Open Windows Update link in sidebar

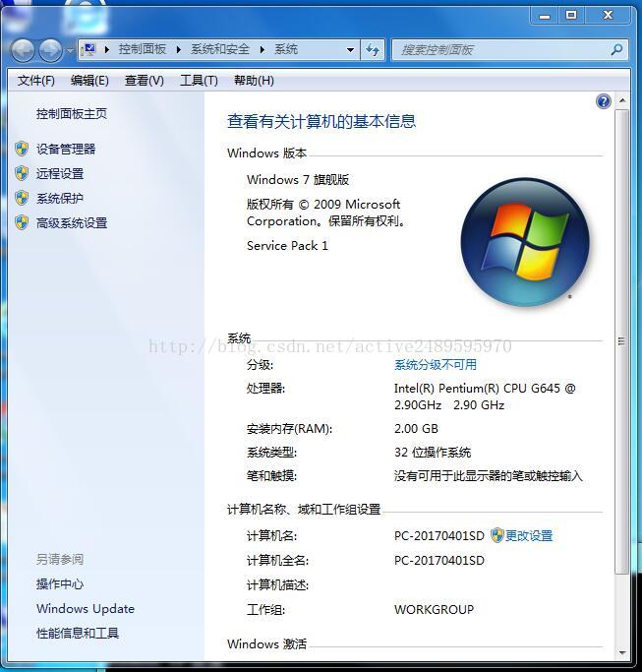tap(86, 609)
